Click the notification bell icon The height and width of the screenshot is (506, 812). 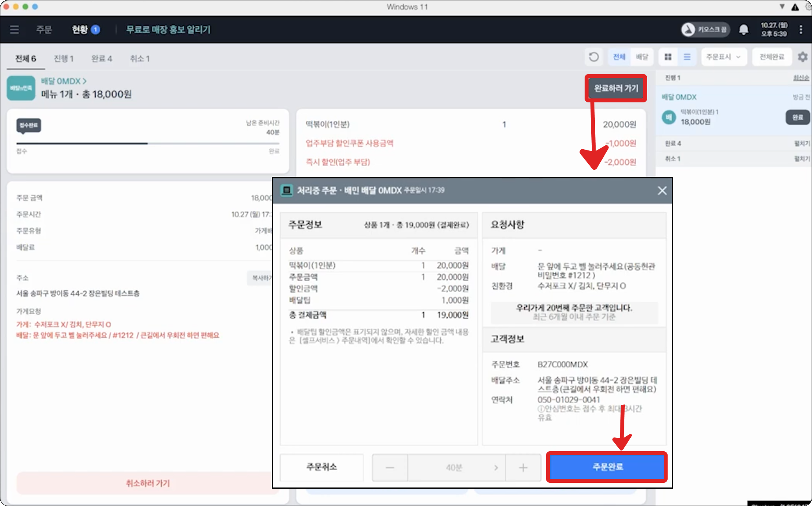(743, 30)
